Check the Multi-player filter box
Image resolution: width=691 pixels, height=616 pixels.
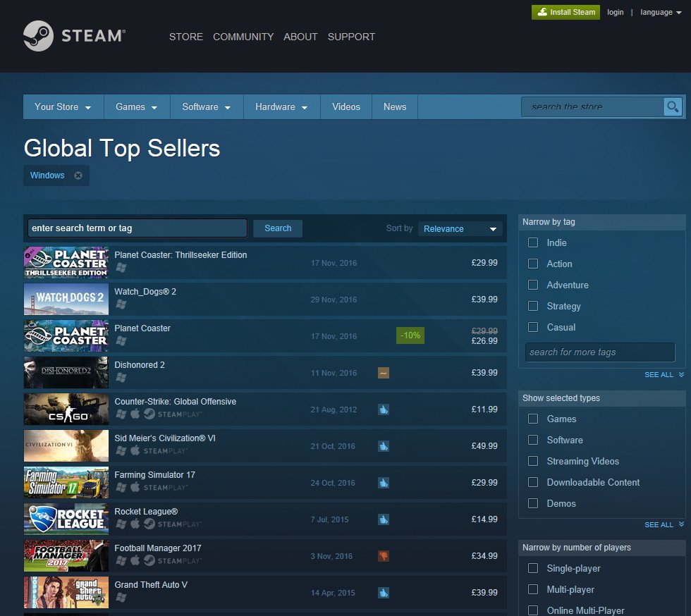tap(533, 589)
